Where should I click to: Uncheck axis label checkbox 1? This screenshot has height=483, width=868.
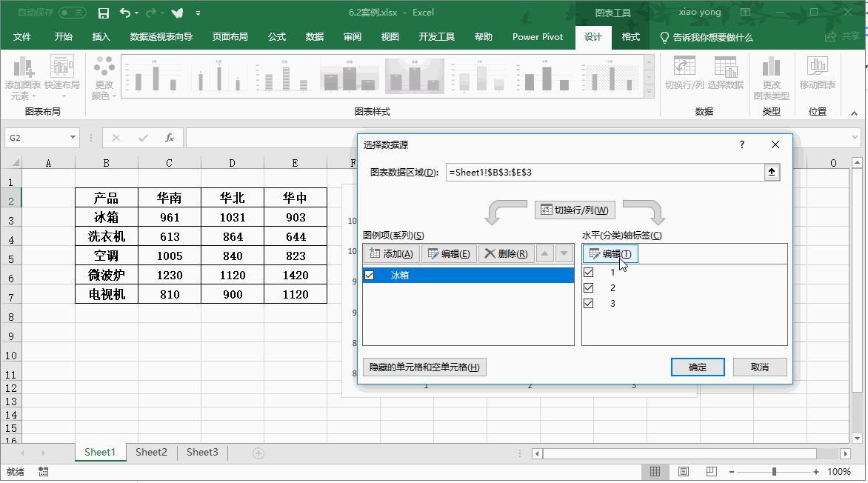(x=589, y=272)
